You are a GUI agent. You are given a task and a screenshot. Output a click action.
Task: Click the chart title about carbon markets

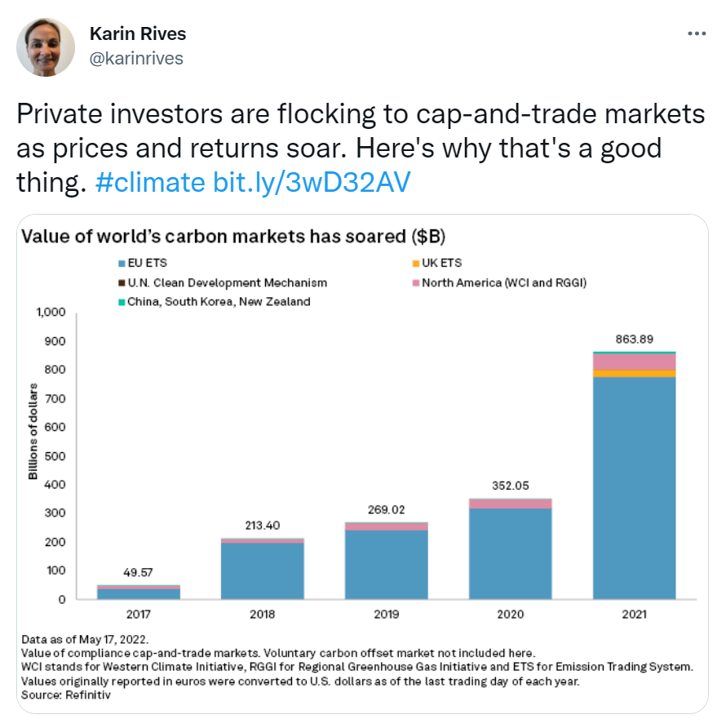(232, 237)
